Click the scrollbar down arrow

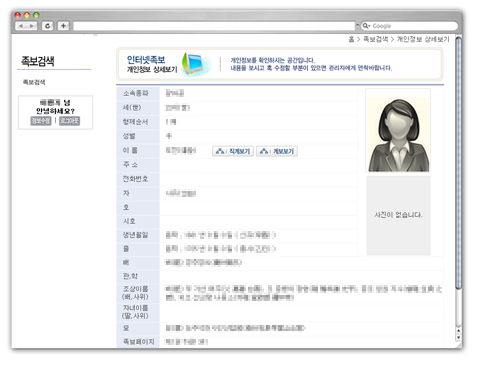coord(458,337)
